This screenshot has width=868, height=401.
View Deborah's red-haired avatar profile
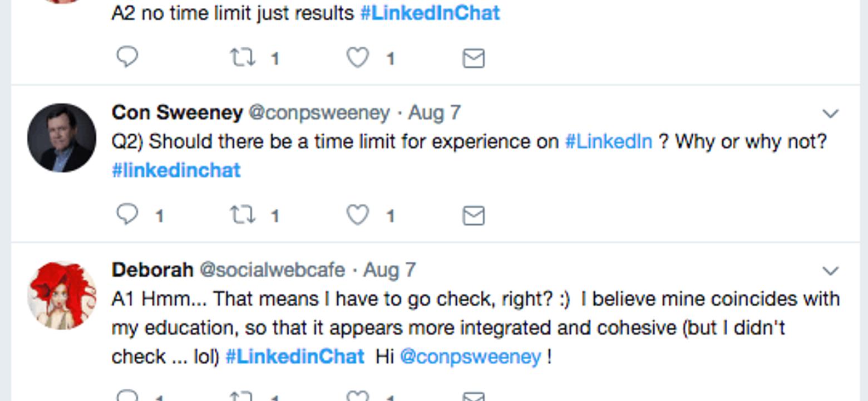click(x=62, y=295)
